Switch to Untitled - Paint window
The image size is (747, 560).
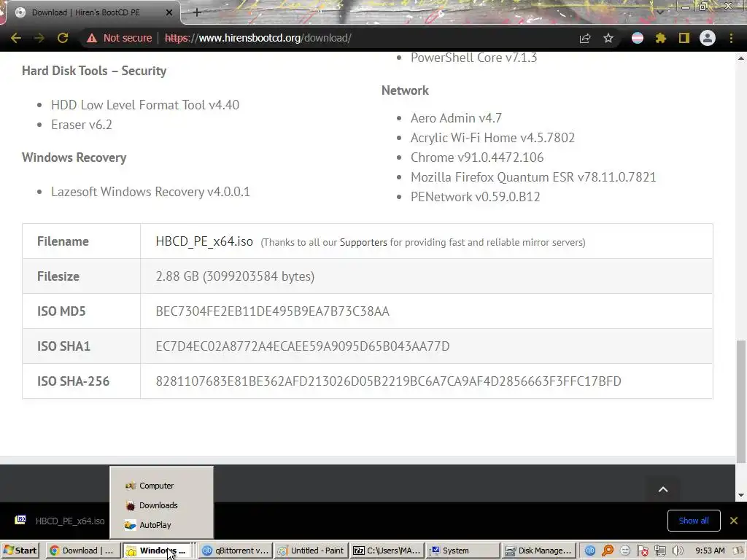tap(311, 551)
